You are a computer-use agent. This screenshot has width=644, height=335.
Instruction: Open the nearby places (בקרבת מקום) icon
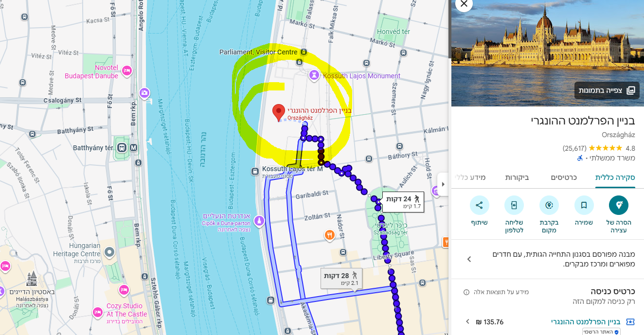pos(549,205)
